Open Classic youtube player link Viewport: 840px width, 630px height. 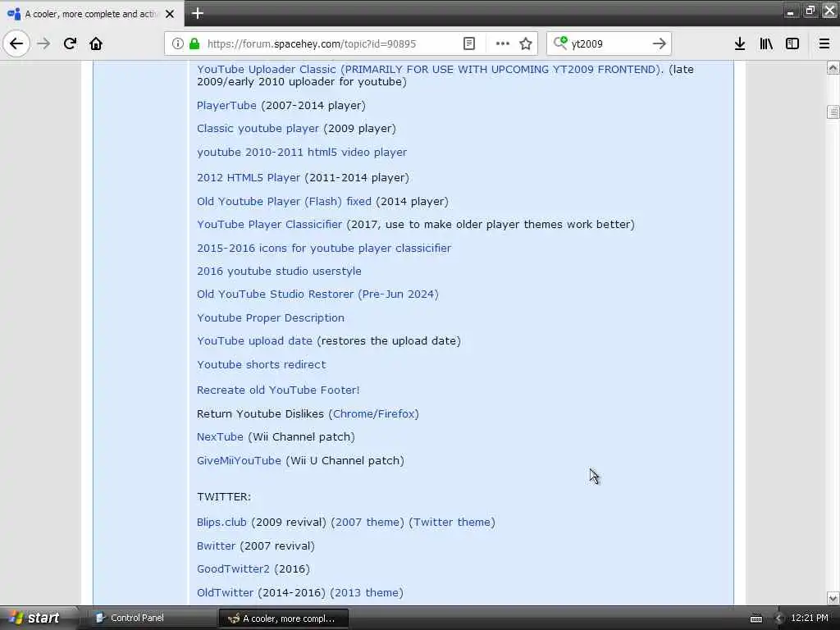point(258,129)
